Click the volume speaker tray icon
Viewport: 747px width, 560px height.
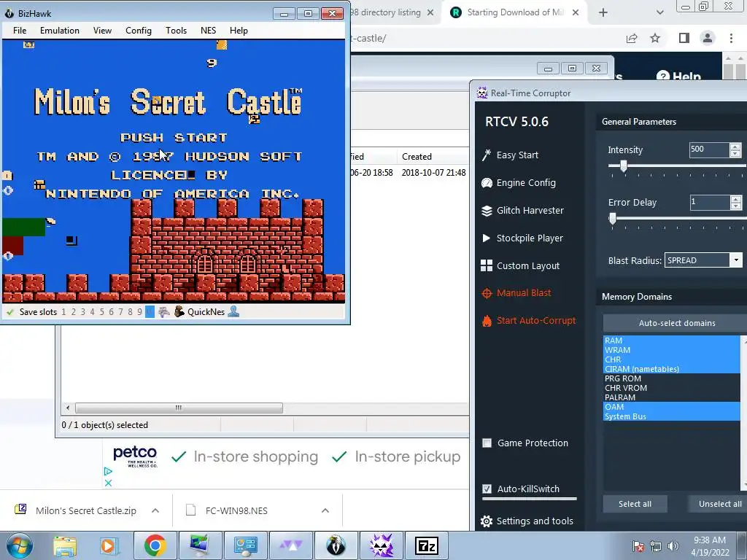point(673,546)
